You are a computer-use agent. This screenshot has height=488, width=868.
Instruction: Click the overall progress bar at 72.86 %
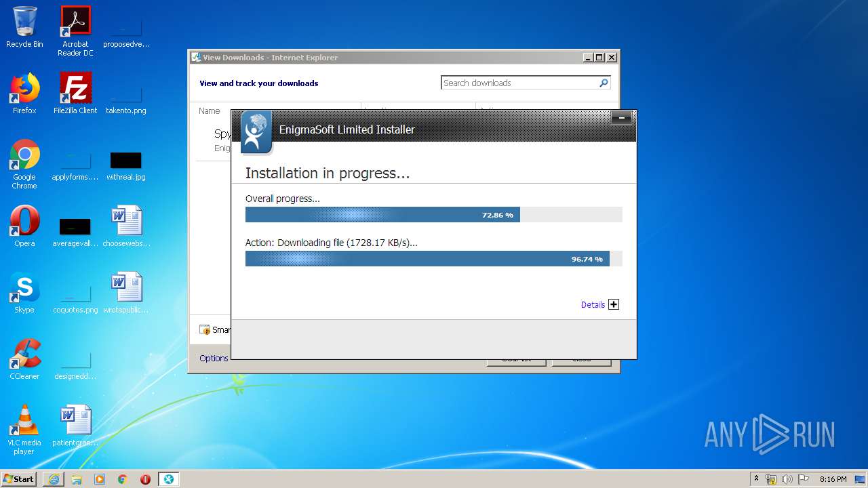433,215
